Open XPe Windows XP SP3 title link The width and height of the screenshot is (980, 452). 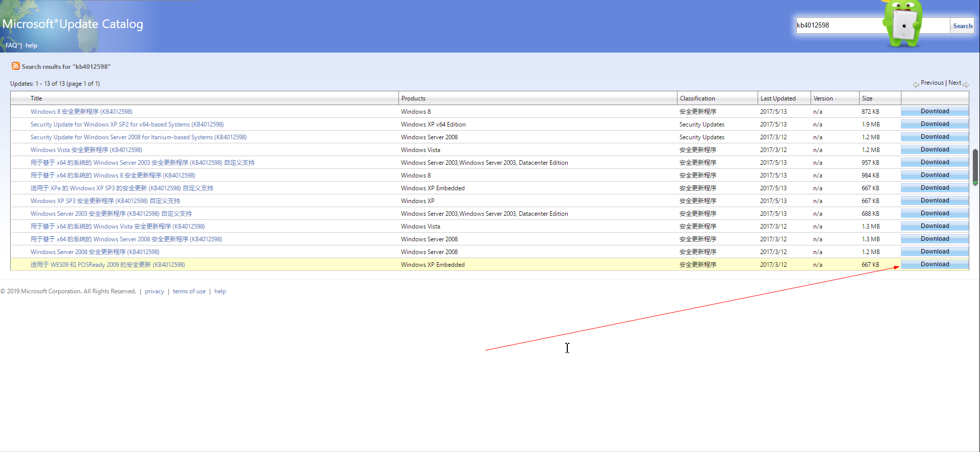122,188
